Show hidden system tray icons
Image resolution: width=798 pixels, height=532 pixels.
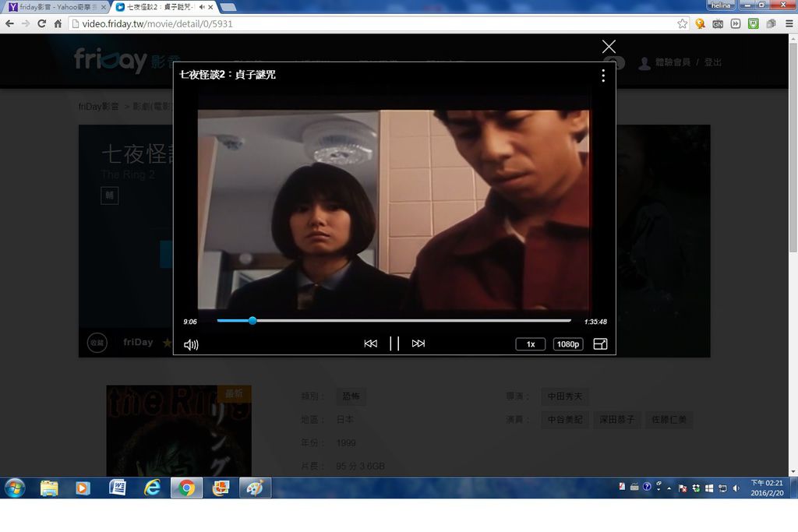click(669, 488)
